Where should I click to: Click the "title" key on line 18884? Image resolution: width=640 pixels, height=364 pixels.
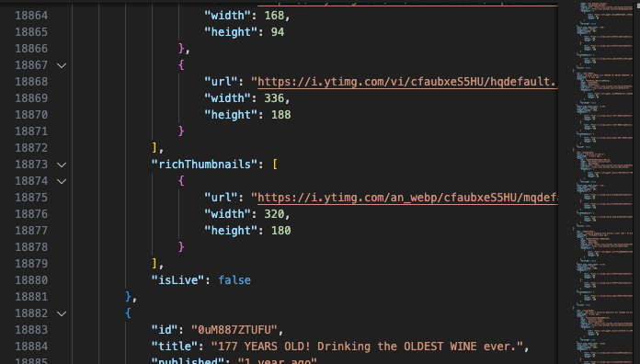(175, 347)
